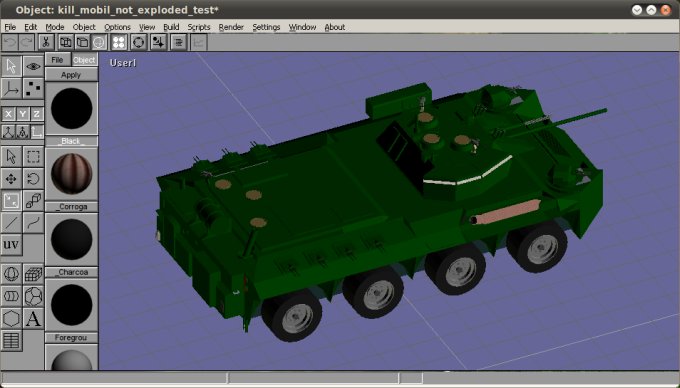This screenshot has width=680, height=388.
Task: Open the File menu
Action: (10, 27)
